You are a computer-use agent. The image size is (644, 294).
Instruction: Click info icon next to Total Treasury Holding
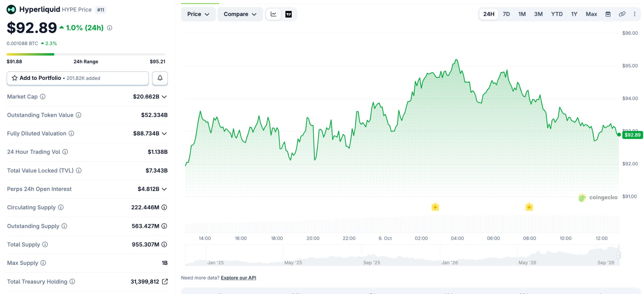(x=72, y=281)
